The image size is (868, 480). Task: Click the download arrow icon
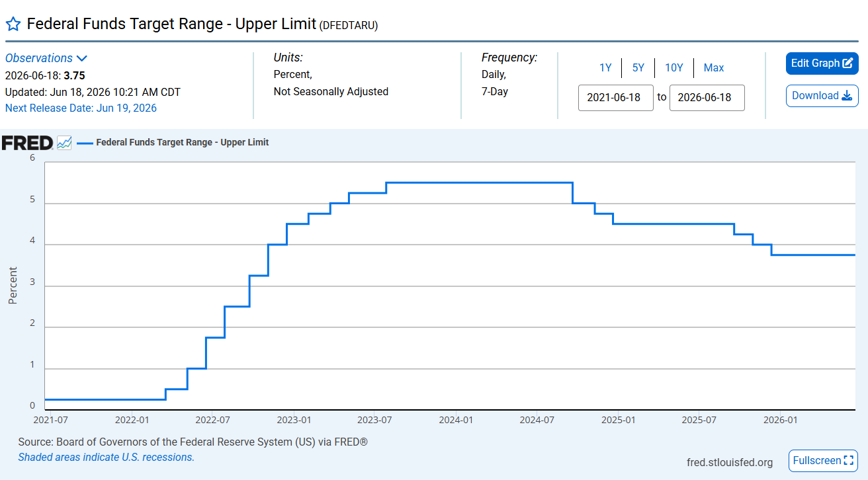(847, 96)
